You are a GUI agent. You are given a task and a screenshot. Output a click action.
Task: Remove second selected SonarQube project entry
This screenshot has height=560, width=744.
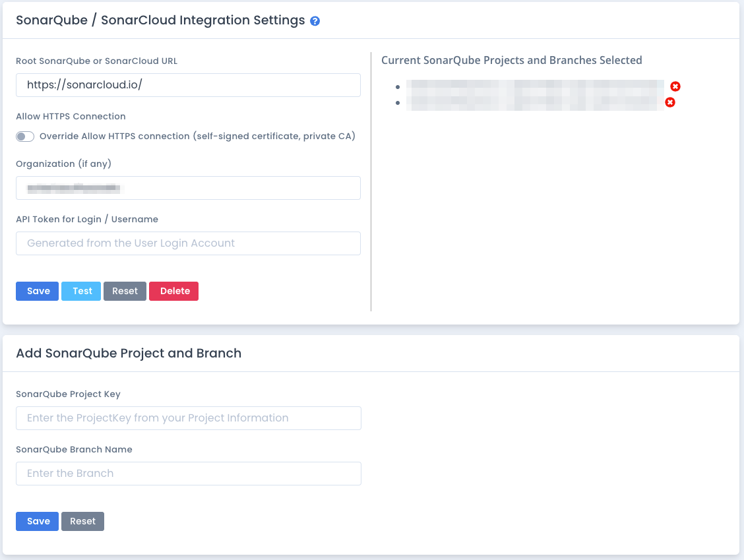[x=670, y=102]
